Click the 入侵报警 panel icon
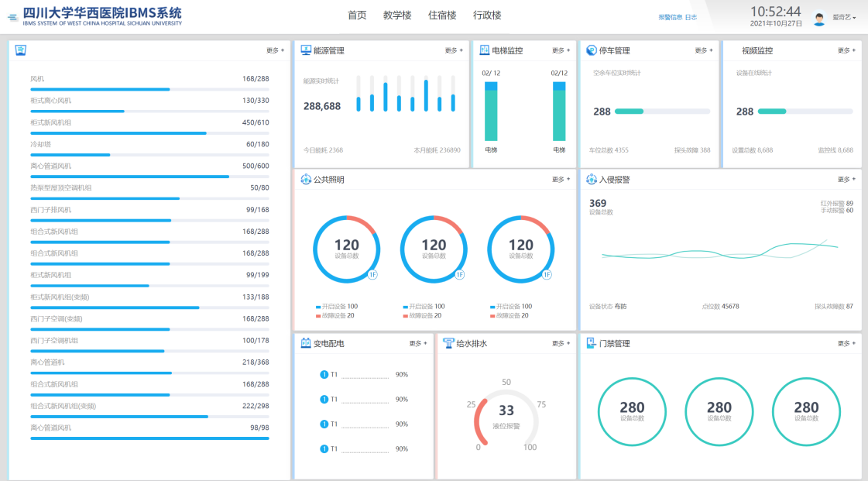868x481 pixels. [x=592, y=179]
